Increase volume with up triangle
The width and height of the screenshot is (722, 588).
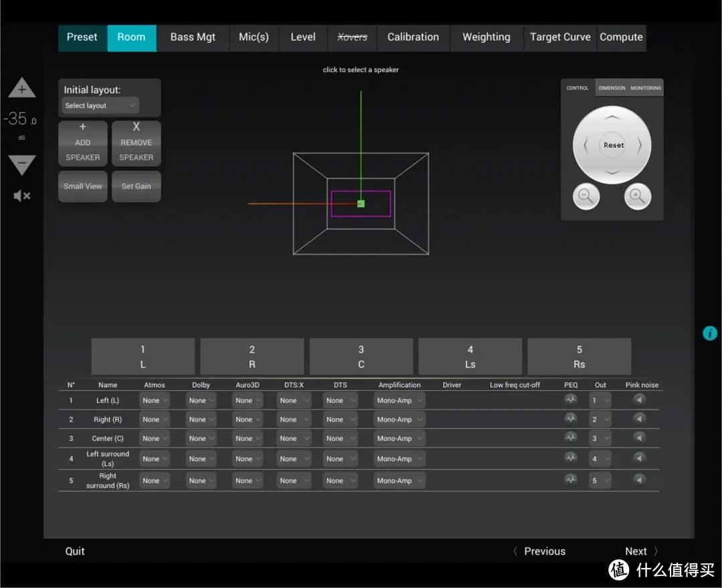point(21,88)
